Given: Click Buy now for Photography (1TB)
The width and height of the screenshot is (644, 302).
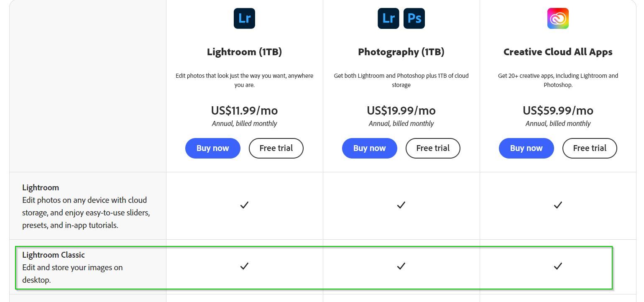Looking at the screenshot, I should pyautogui.click(x=369, y=148).
